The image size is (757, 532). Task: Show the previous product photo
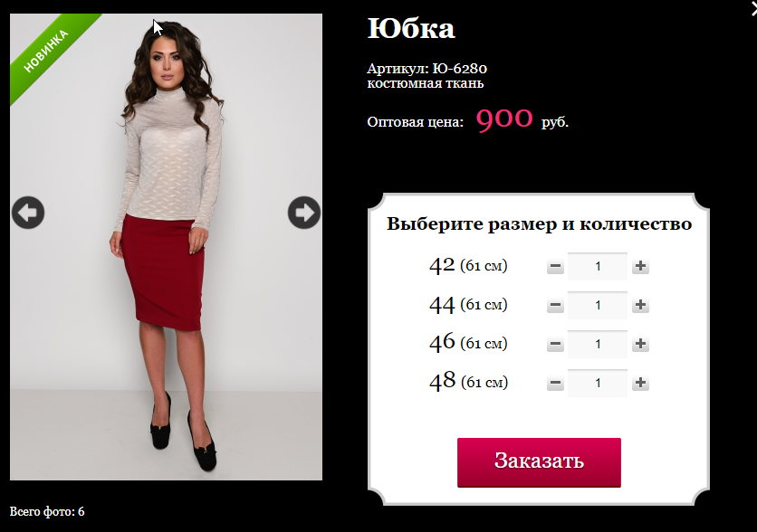[x=28, y=213]
